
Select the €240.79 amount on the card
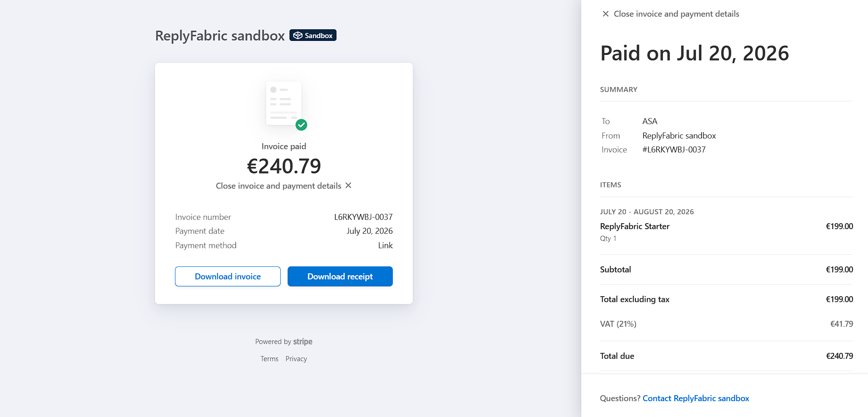click(284, 166)
